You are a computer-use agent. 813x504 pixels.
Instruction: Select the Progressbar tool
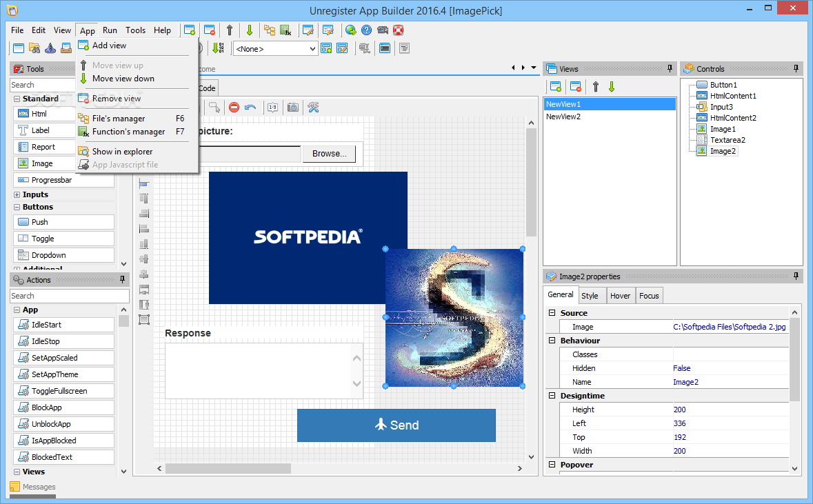click(63, 180)
